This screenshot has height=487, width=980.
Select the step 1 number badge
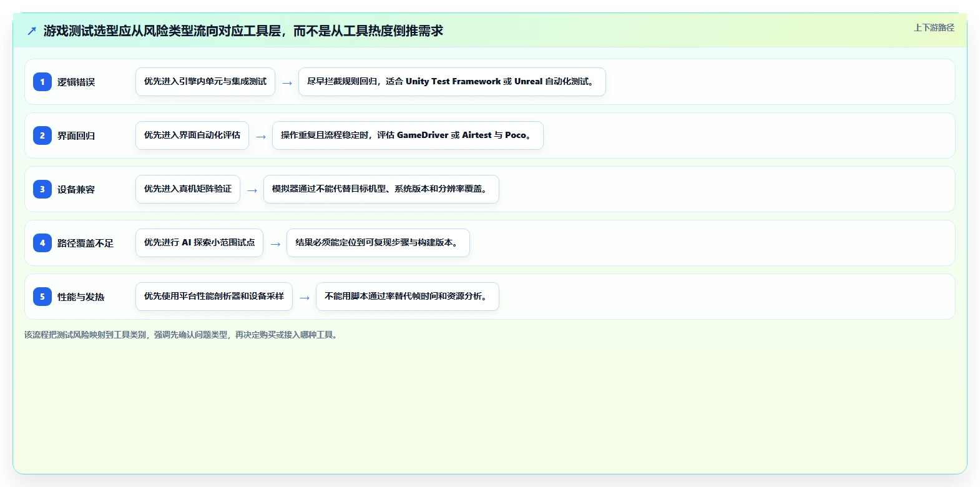42,82
